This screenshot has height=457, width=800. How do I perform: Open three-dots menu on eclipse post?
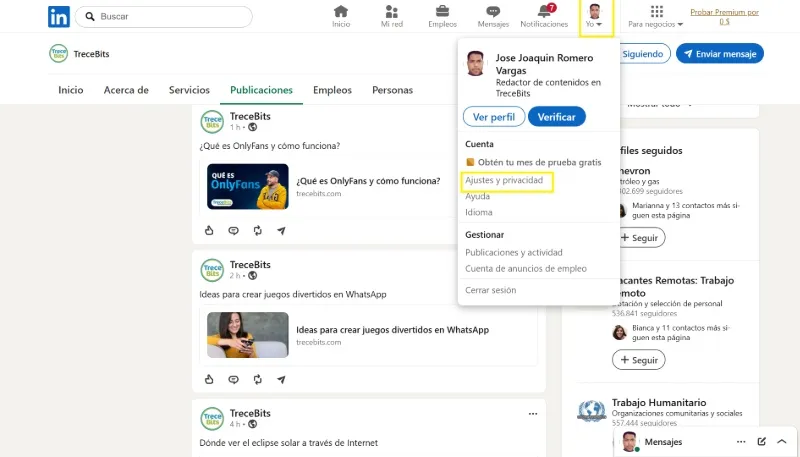coord(533,414)
